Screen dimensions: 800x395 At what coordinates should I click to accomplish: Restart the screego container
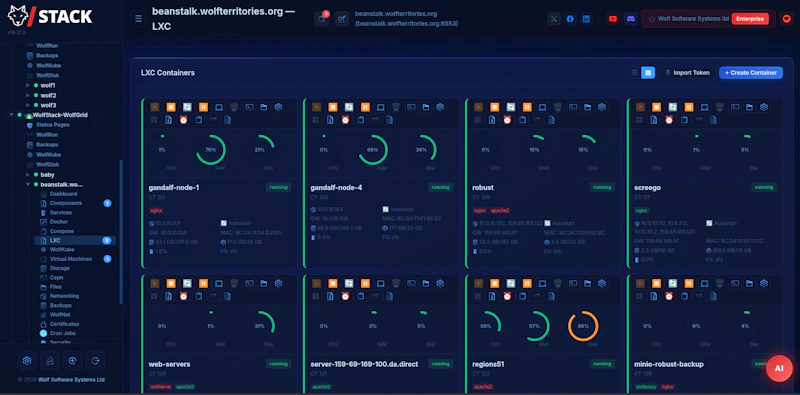(672, 107)
